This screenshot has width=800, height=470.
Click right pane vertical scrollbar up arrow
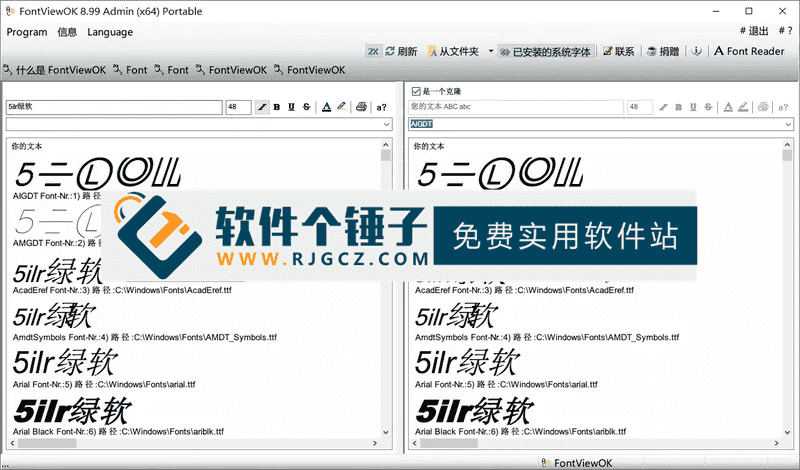coord(787,145)
